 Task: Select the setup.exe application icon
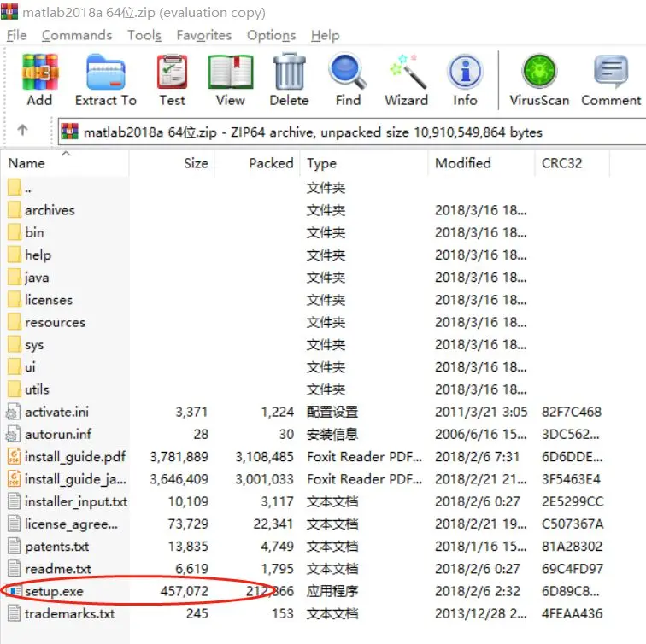[14, 591]
